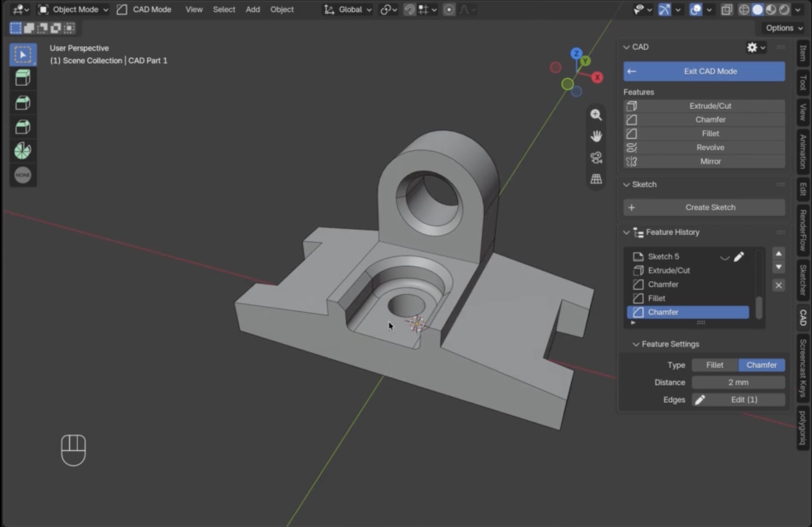This screenshot has height=527, width=812.
Task: Toggle snapping magnet icon
Action: coord(409,10)
